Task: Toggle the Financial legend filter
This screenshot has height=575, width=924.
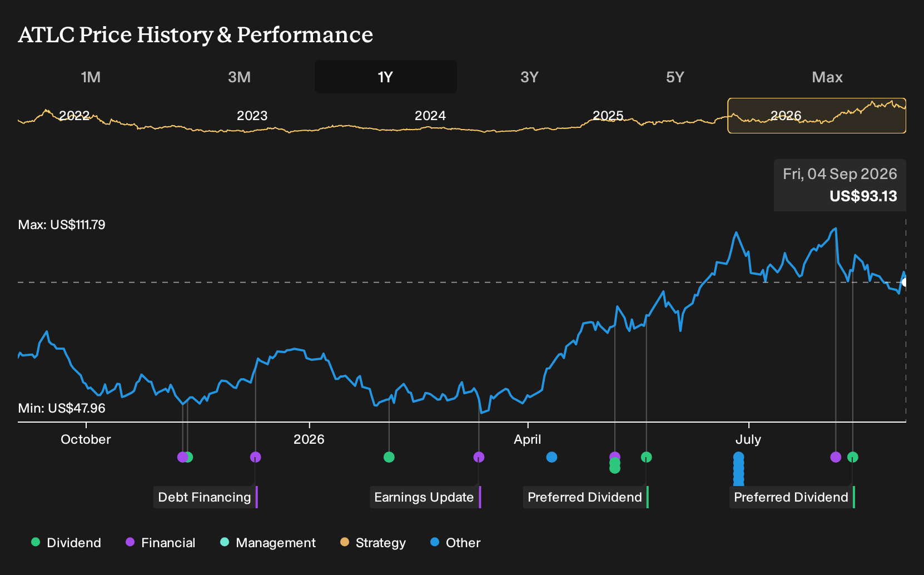Action: [160, 543]
